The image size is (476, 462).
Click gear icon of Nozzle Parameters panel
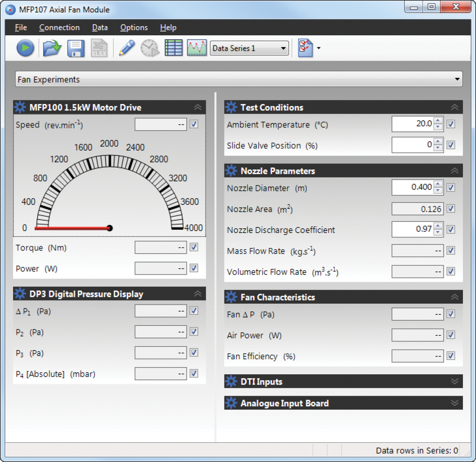click(231, 171)
